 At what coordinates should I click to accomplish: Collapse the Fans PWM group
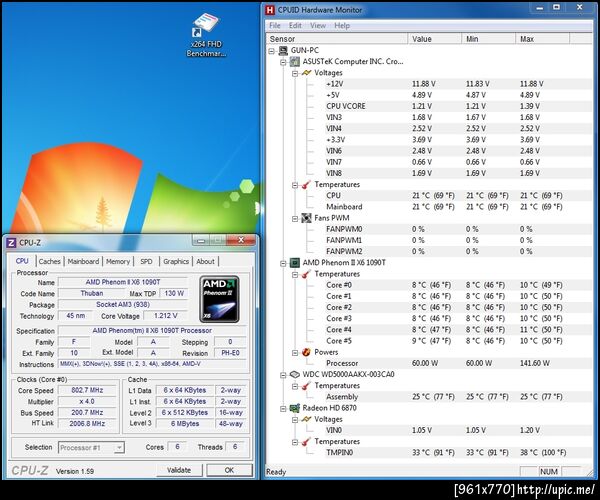pyautogui.click(x=295, y=219)
